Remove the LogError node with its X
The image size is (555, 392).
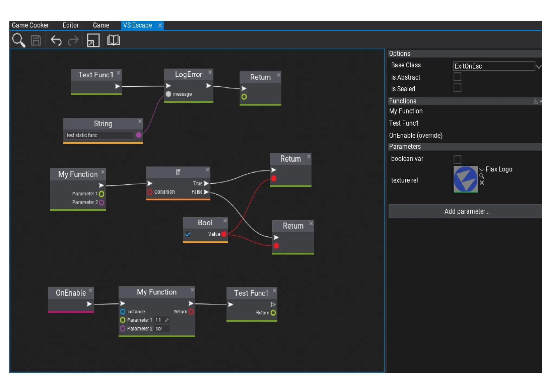[x=210, y=72]
